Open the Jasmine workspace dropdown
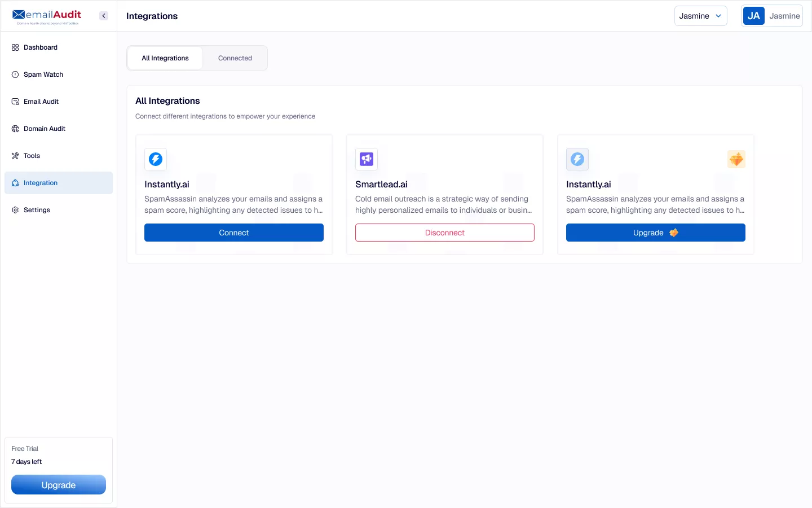The height and width of the screenshot is (508, 812). coord(700,16)
